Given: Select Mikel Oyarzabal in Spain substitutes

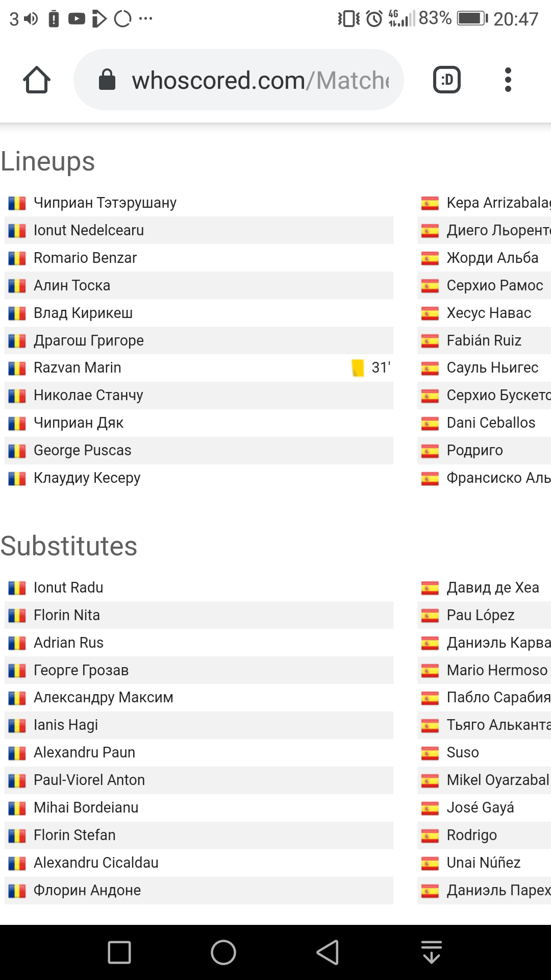Looking at the screenshot, I should click(498, 780).
